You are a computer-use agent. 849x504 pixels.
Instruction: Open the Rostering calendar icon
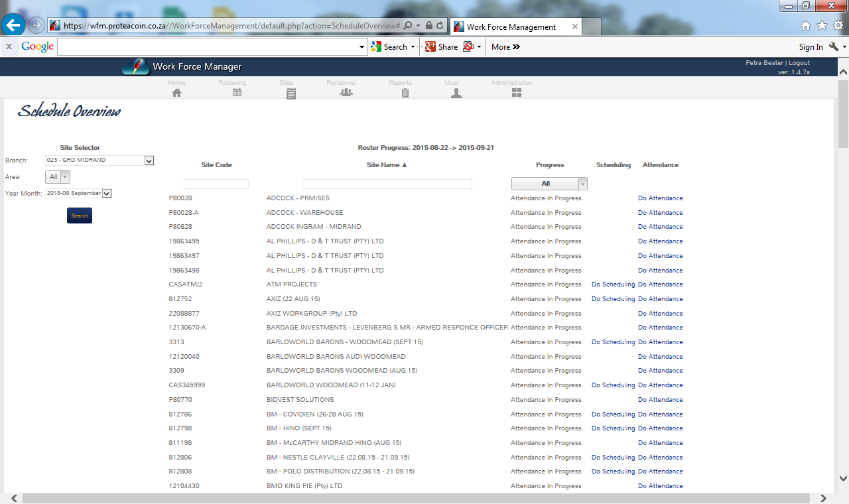[x=237, y=93]
